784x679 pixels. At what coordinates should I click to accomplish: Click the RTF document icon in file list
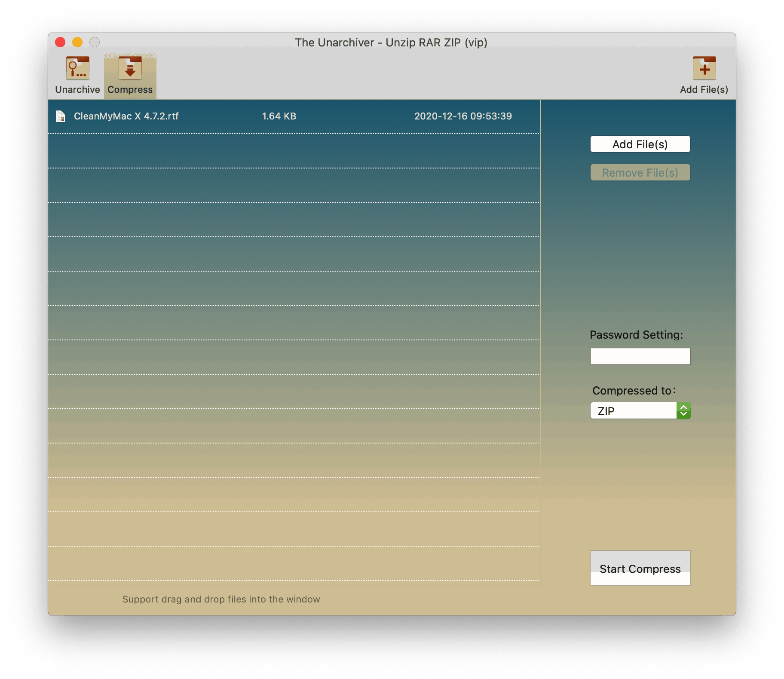(61, 116)
